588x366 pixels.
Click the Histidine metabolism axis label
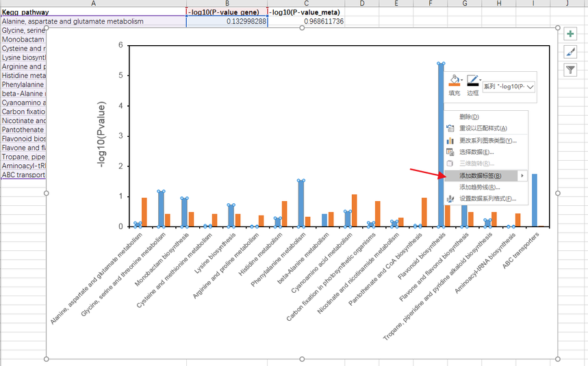[260, 254]
